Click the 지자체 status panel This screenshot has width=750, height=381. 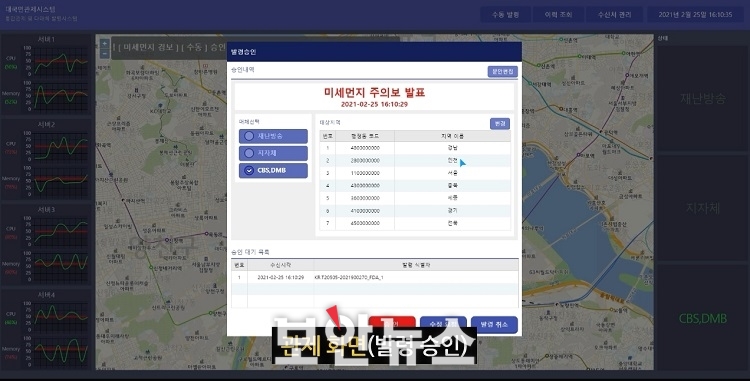[703, 208]
